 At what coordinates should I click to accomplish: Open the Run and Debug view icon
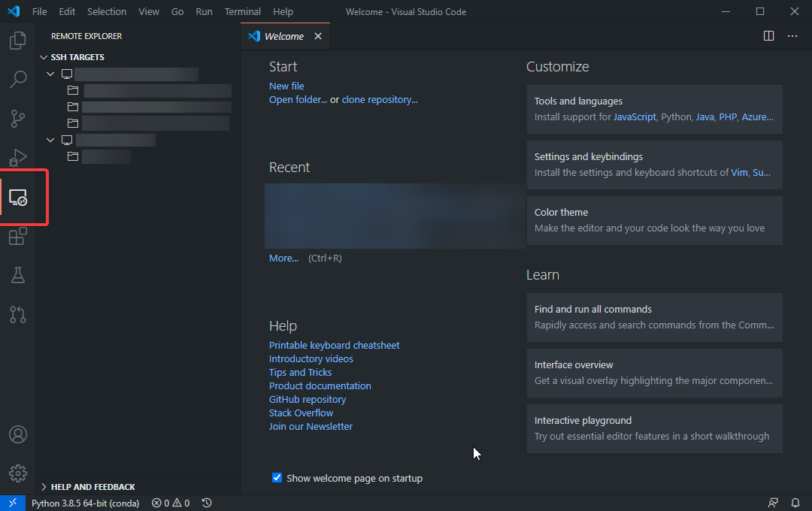17,158
